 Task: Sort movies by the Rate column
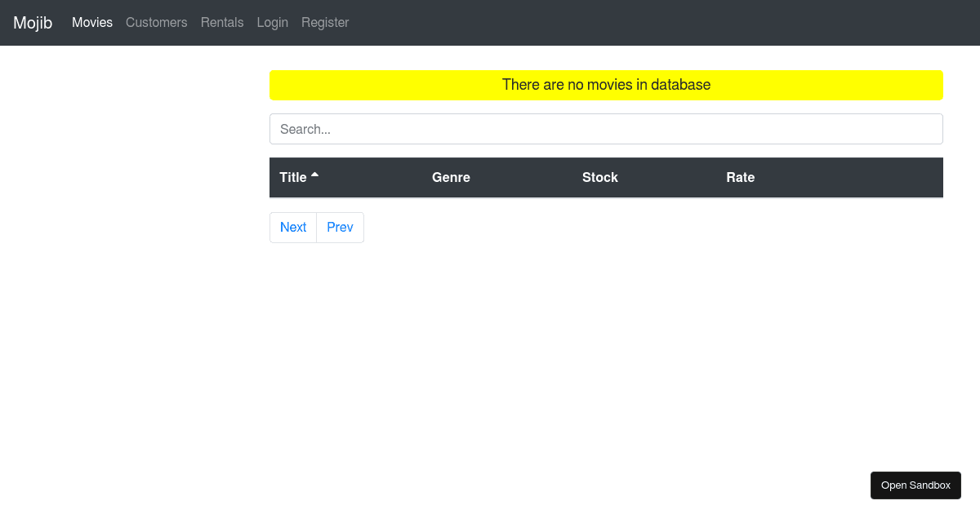coord(740,177)
